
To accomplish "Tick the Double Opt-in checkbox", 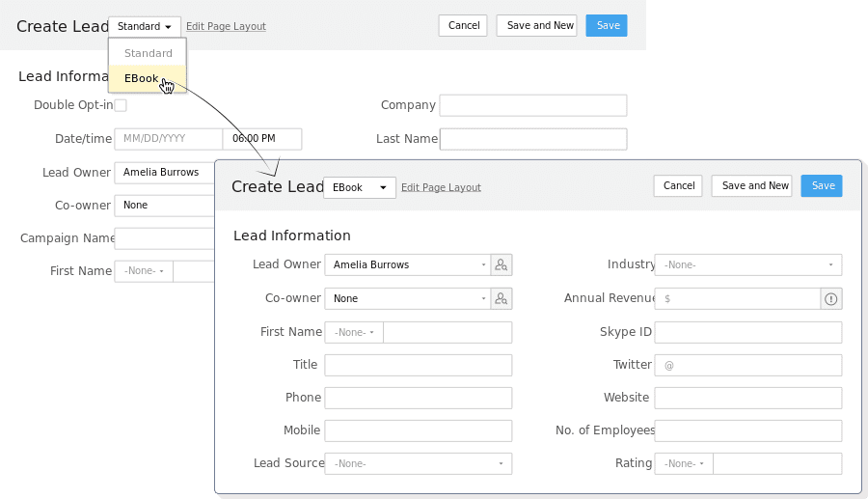I will point(121,105).
